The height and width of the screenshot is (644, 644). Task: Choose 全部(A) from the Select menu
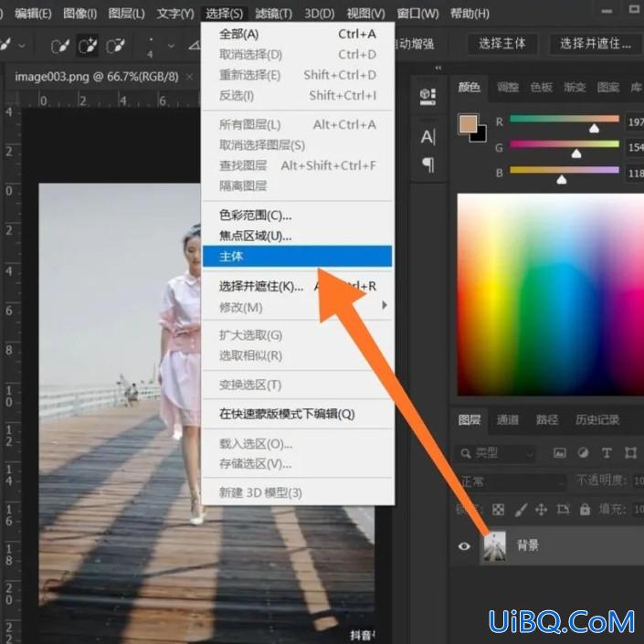coord(298,34)
